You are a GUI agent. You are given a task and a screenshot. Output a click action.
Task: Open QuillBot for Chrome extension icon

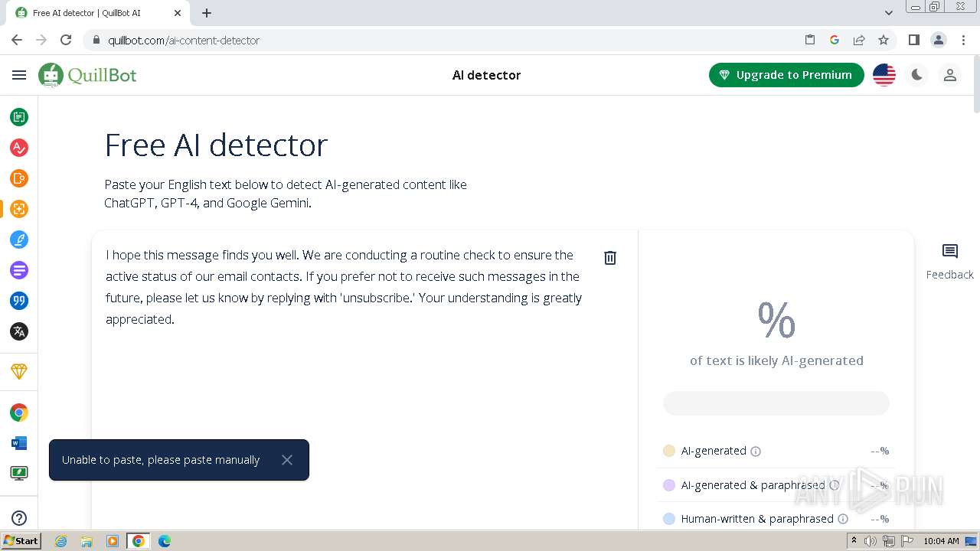click(19, 412)
